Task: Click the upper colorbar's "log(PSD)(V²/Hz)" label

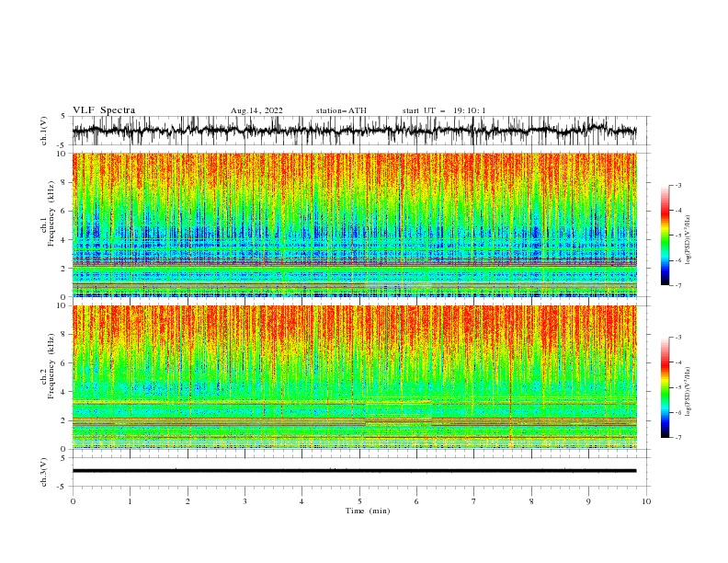Action: click(x=688, y=240)
